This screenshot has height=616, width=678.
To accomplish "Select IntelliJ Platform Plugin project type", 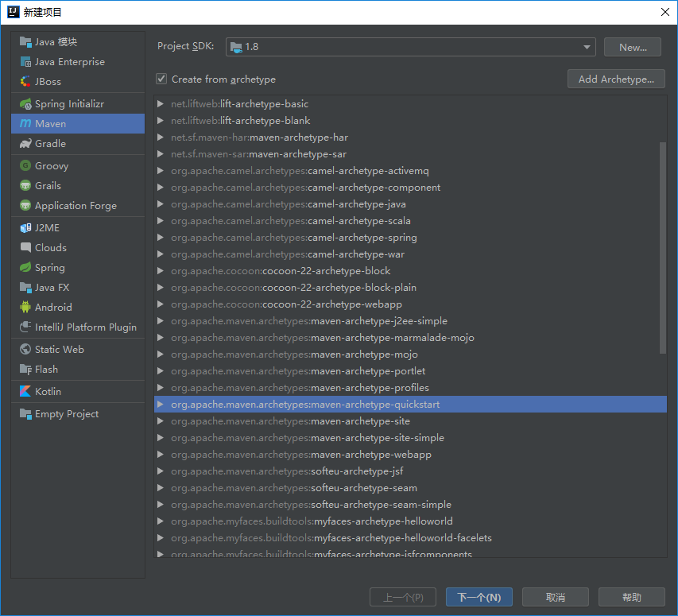I will (x=85, y=327).
